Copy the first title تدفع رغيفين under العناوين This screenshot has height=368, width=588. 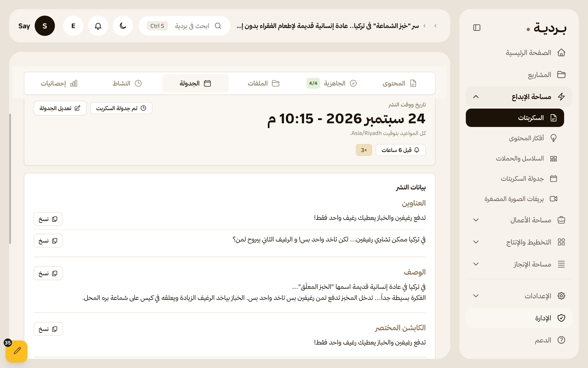[x=48, y=219]
